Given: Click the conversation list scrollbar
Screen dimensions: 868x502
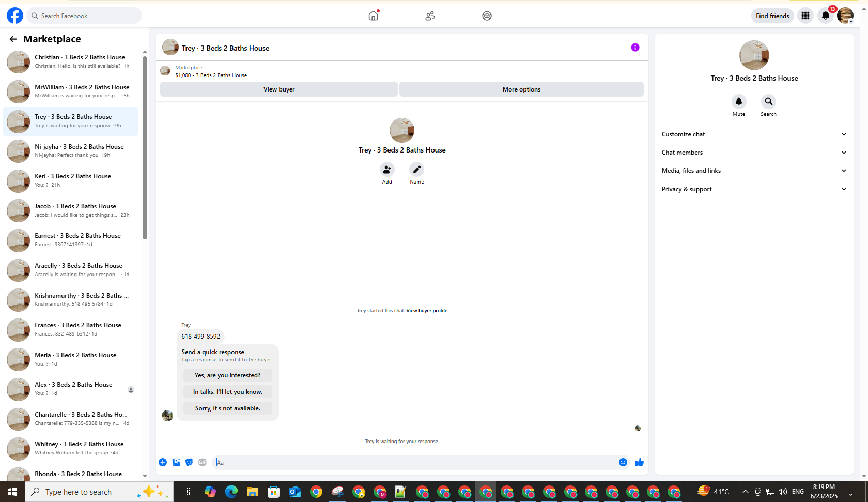Looking at the screenshot, I should tap(145, 147).
